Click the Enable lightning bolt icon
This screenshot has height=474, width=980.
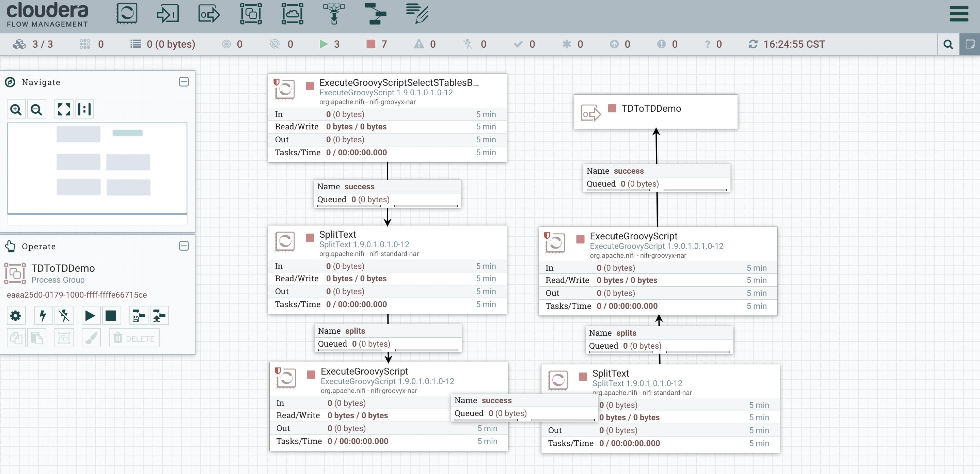pyautogui.click(x=43, y=315)
